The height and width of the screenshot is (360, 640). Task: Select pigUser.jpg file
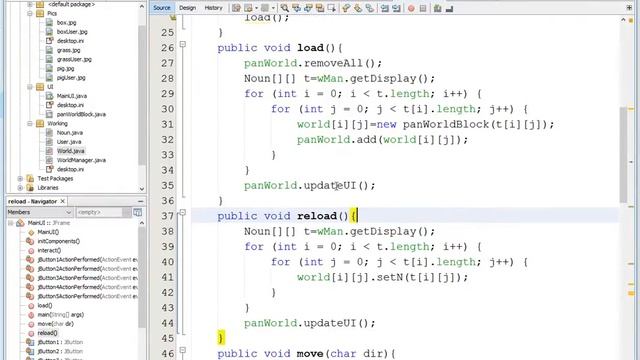click(x=71, y=78)
